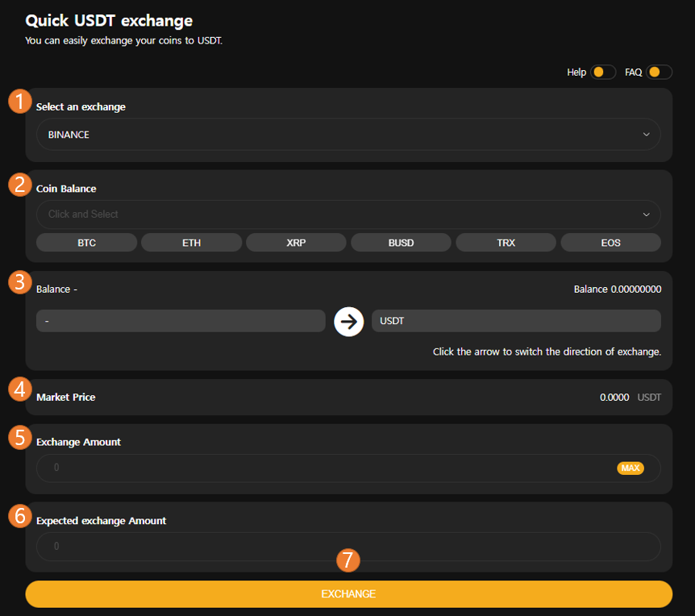
Task: Toggle the FAQ switch
Action: 659,73
